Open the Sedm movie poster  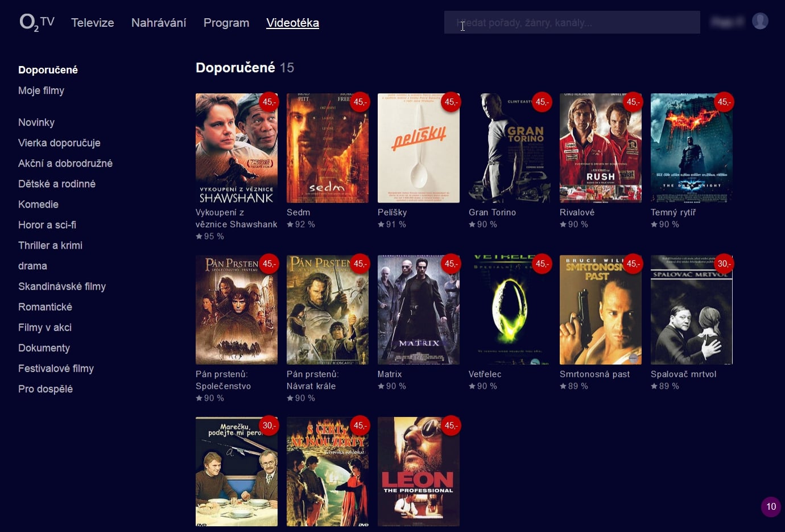[x=328, y=148]
